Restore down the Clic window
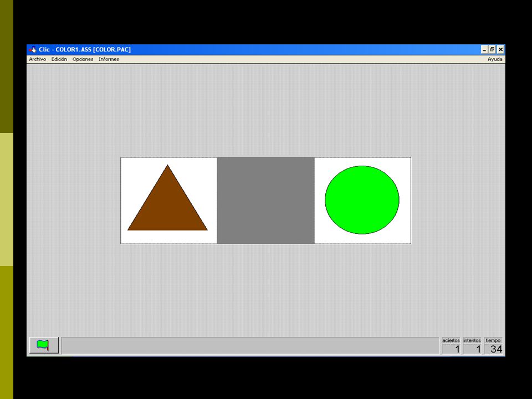The image size is (532, 399). point(492,49)
